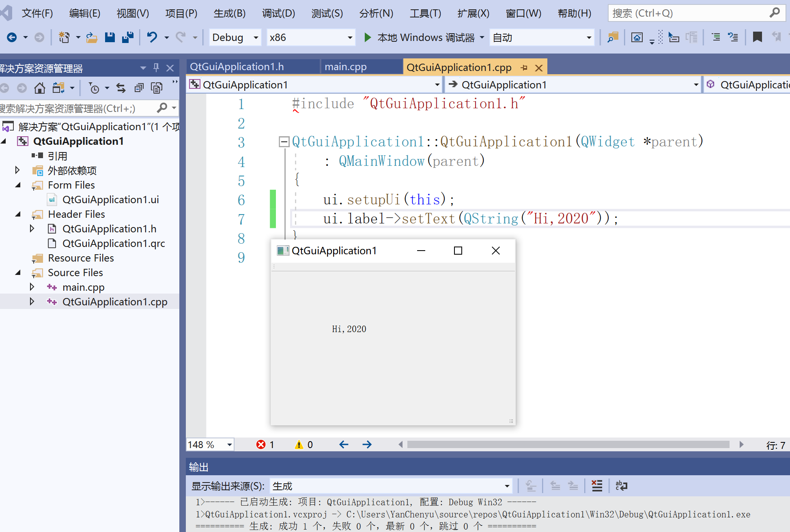Select the 引用 references node
790x532 pixels.
57,156
